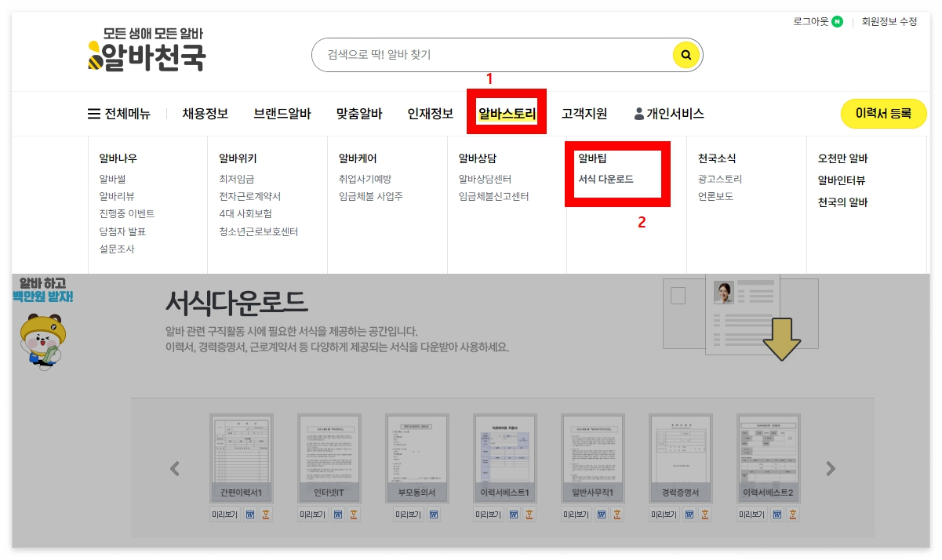Screen dimensions: 942x560
Task: Download 이력서베스트2 as HWP file
Action: tap(793, 515)
